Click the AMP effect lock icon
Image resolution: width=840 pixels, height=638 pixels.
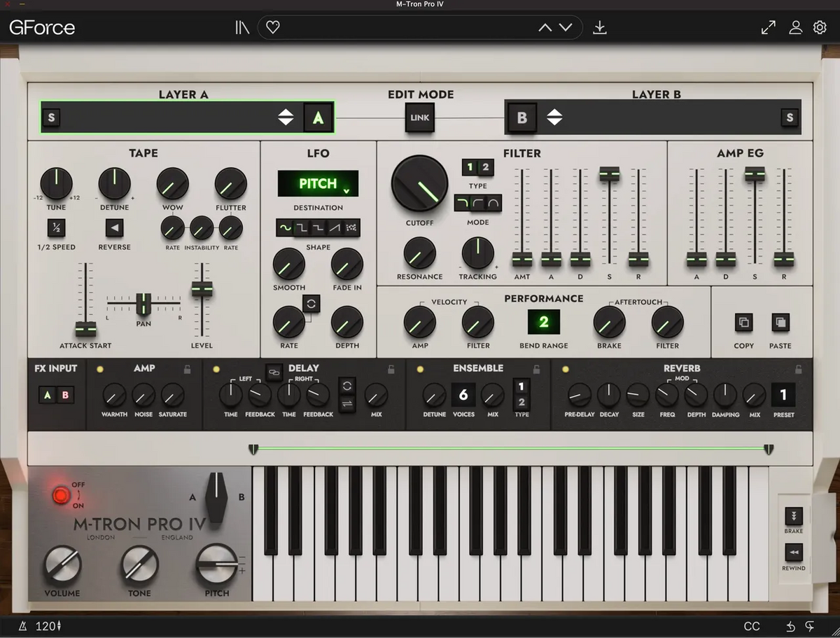click(187, 369)
